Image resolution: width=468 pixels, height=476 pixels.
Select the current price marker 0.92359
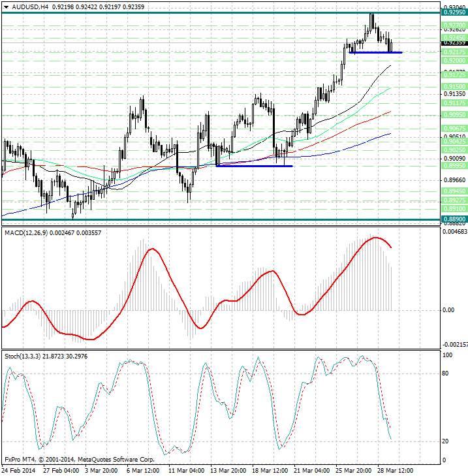(x=454, y=43)
